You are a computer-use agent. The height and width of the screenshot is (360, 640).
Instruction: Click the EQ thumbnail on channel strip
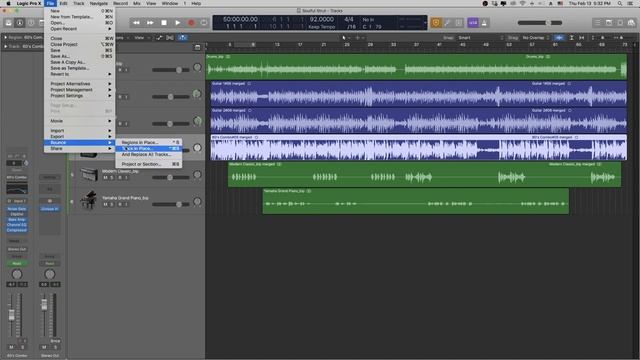pyautogui.click(x=17, y=189)
